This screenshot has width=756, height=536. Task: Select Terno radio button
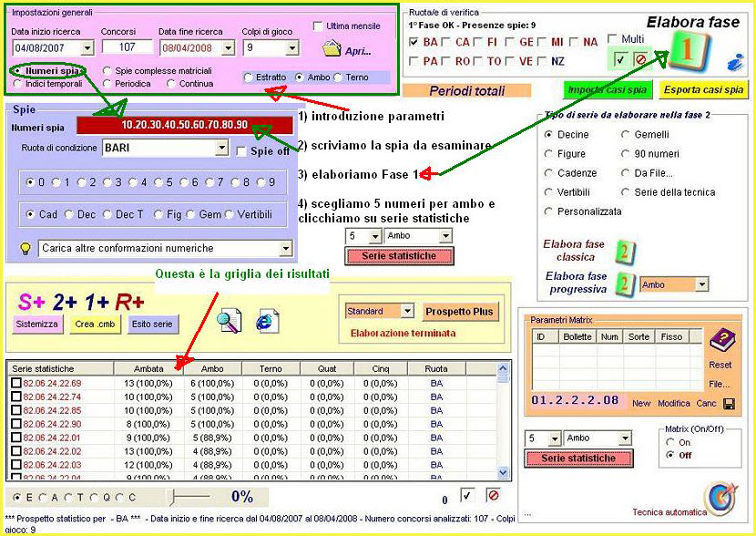[x=338, y=77]
